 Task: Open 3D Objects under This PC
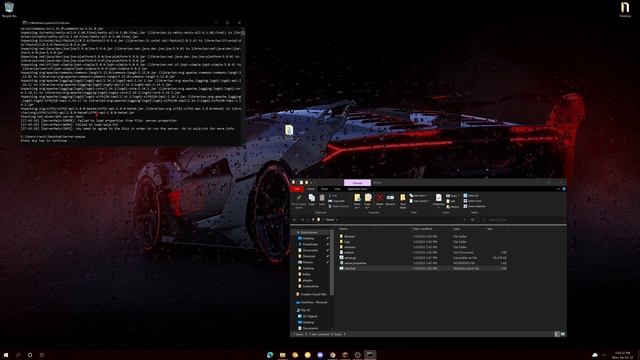coord(308,316)
